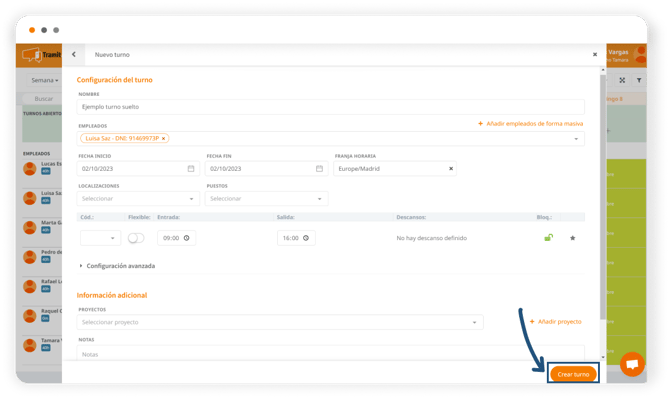Click the filter funnel icon
This screenshot has height=399, width=670.
click(639, 80)
